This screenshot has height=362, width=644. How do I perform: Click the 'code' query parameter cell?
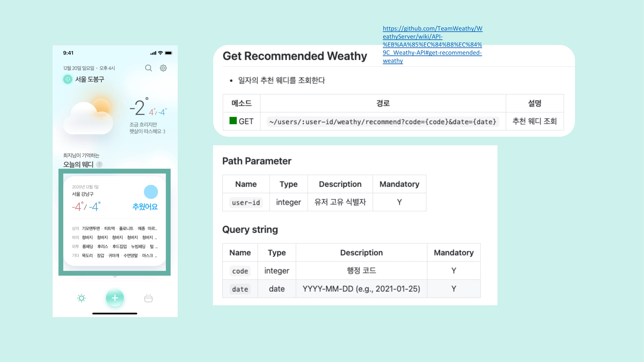(240, 271)
